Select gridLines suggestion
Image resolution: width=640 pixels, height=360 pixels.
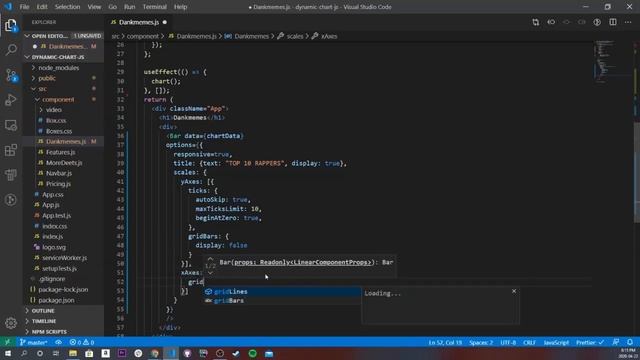[x=282, y=291]
